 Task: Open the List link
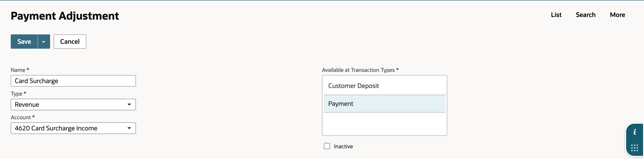[x=556, y=15]
